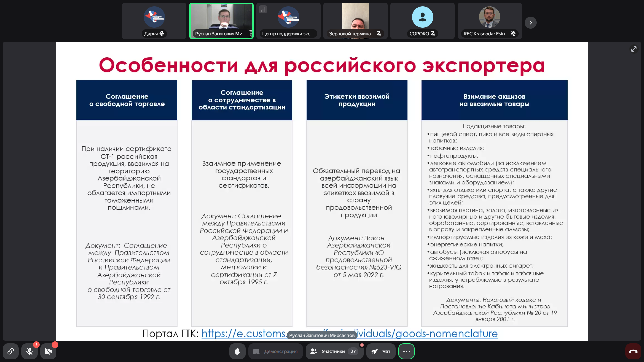Expand the presentation to fullscreen
Image resolution: width=644 pixels, height=362 pixels.
coord(634,49)
